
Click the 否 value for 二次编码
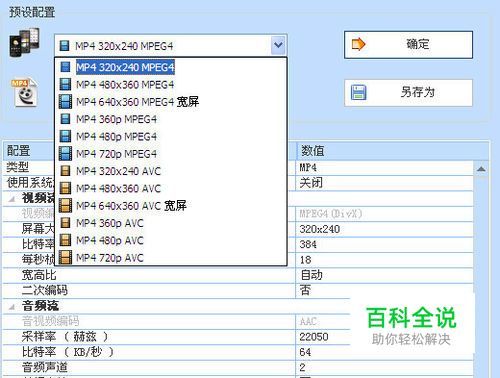point(305,290)
